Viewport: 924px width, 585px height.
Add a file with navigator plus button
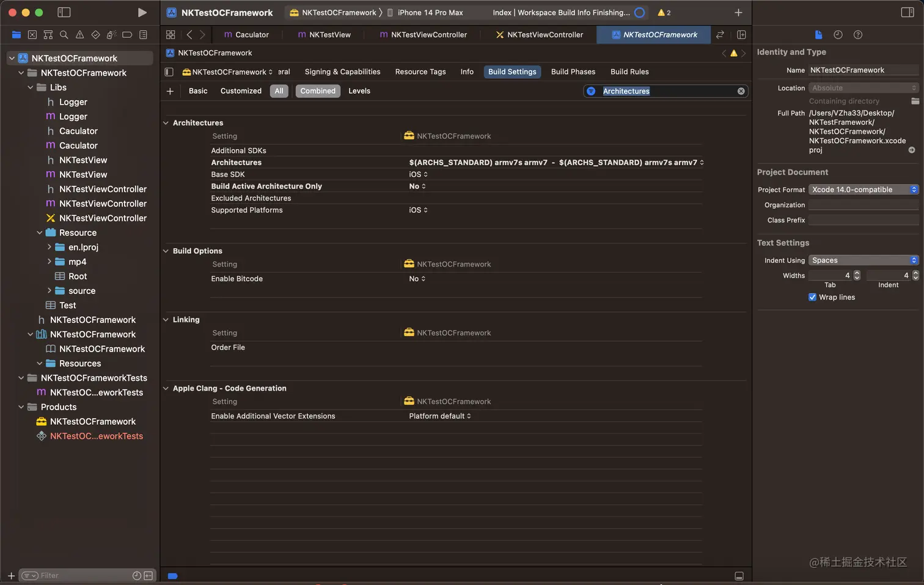pyautogui.click(x=11, y=576)
